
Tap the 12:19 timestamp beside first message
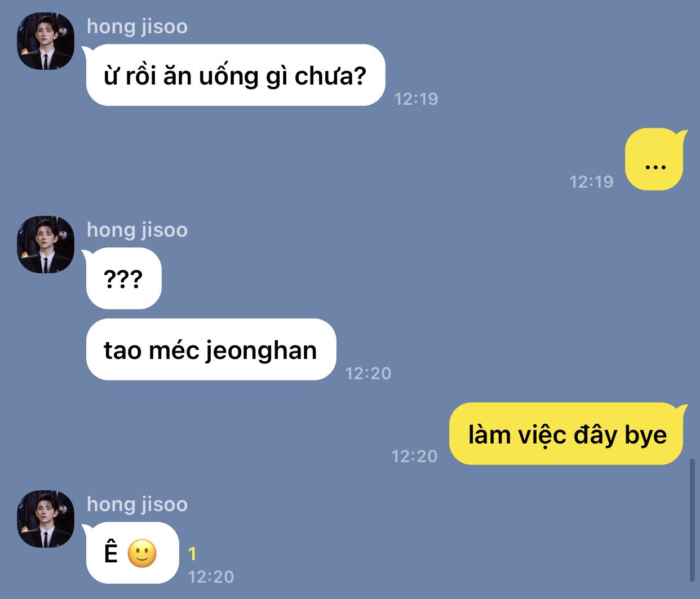(x=416, y=99)
